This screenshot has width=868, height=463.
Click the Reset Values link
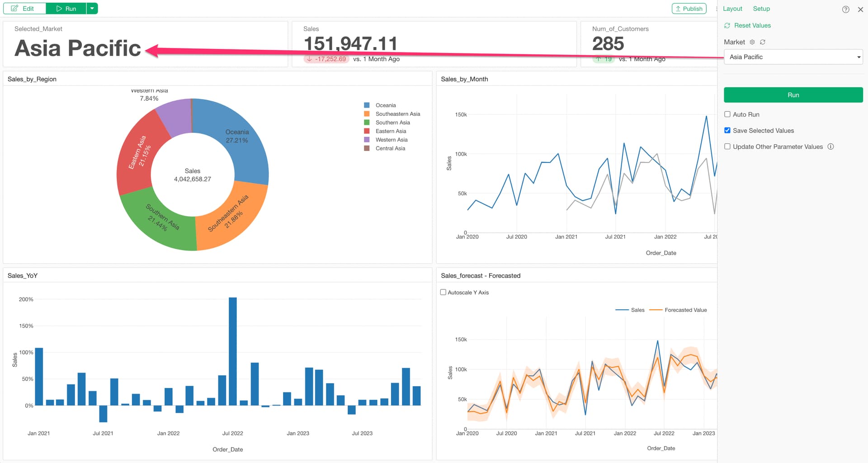[752, 25]
